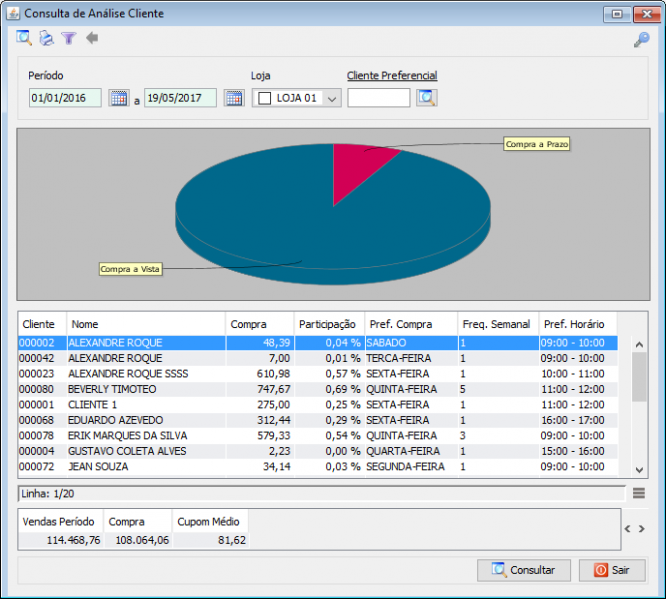Click the SEGUNDA-FEIRA preference cell
The image size is (666, 599).
[x=411, y=466]
